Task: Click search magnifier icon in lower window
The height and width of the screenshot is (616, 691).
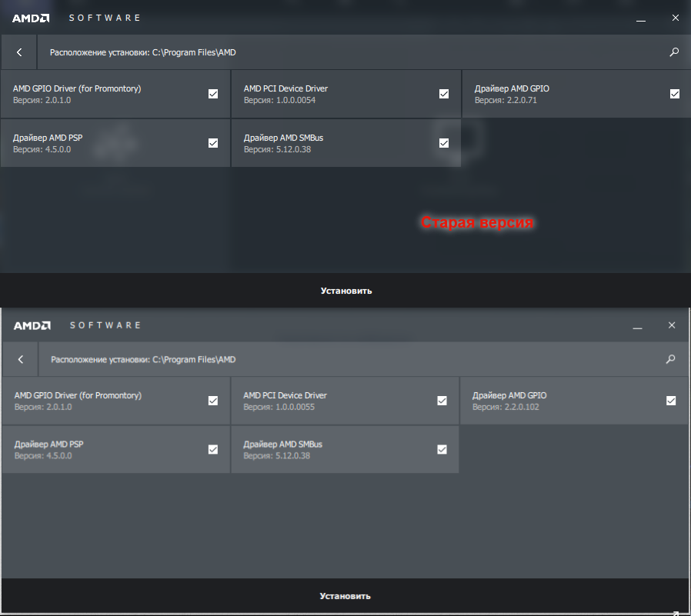Action: click(x=671, y=359)
